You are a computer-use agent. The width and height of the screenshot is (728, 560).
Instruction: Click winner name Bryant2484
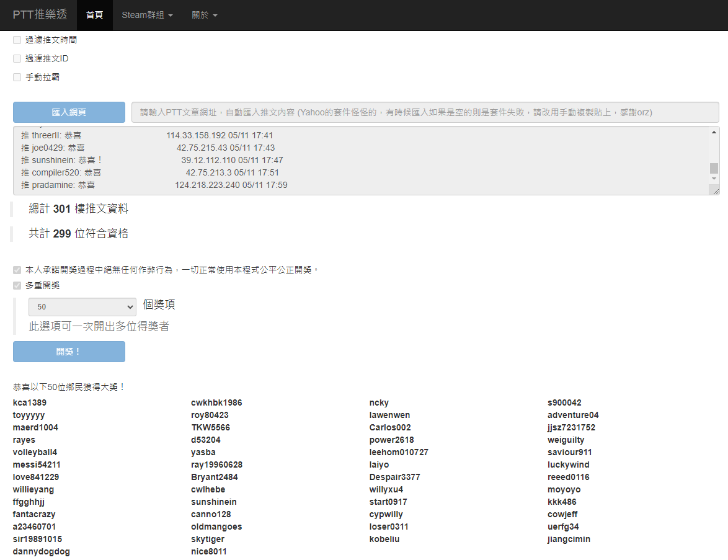click(215, 478)
